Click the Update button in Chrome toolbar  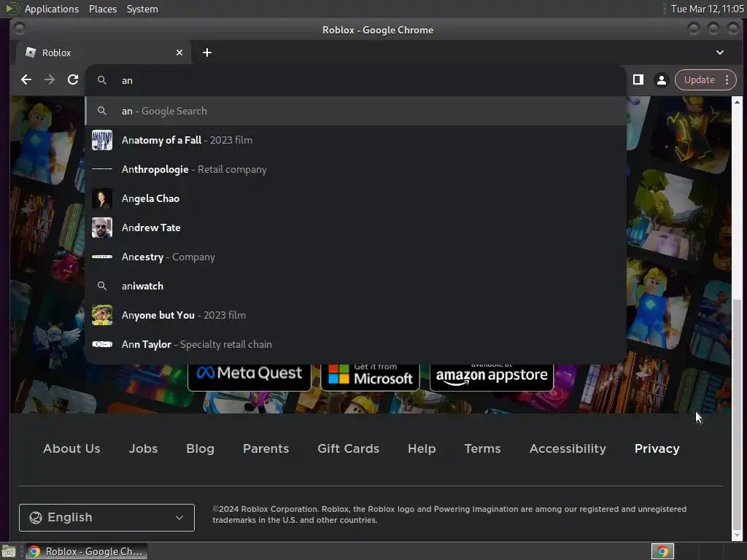coord(699,80)
